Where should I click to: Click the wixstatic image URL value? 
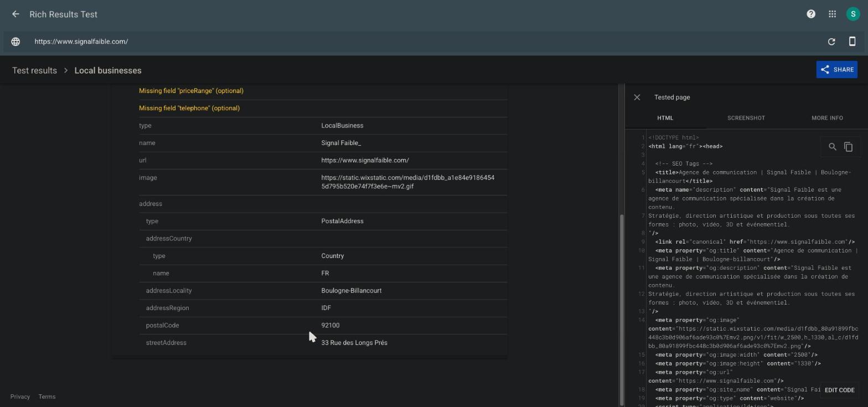pos(407,182)
